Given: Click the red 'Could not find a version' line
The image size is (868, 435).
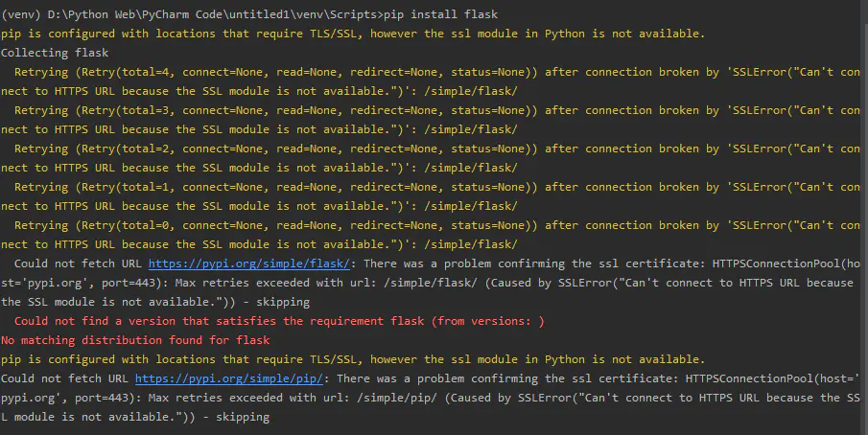Looking at the screenshot, I should tap(279, 321).
